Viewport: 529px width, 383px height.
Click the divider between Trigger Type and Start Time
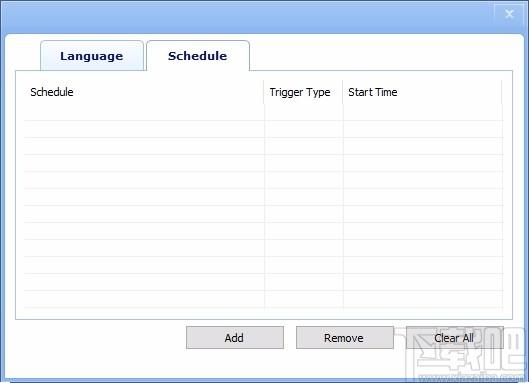click(343, 92)
